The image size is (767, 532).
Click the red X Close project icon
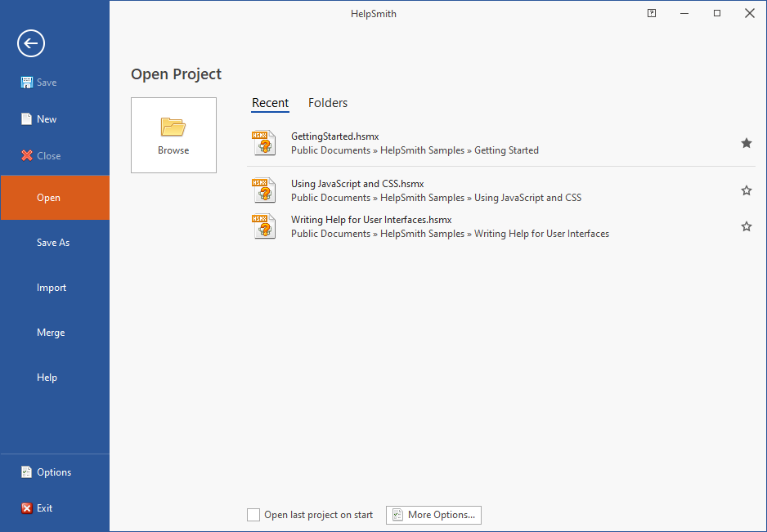point(26,155)
